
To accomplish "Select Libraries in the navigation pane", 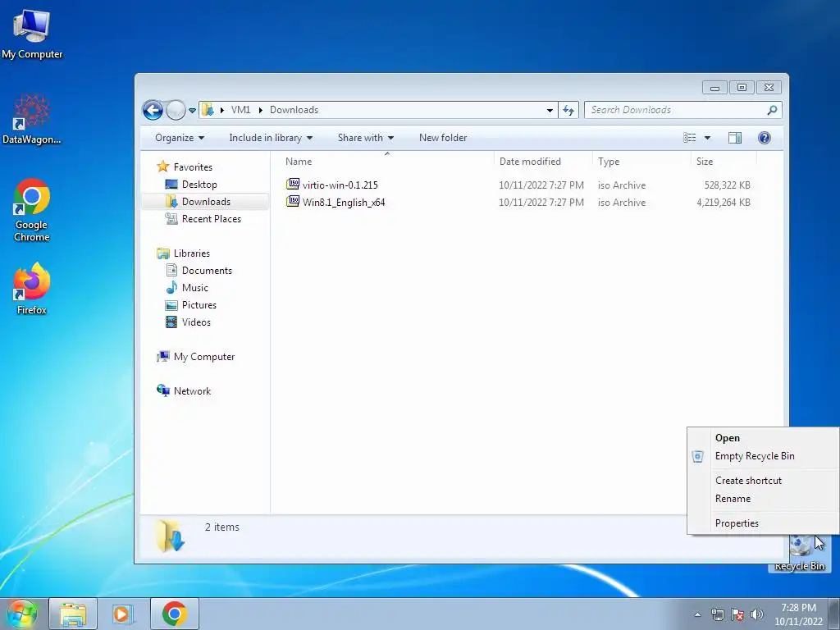I will click(x=191, y=253).
